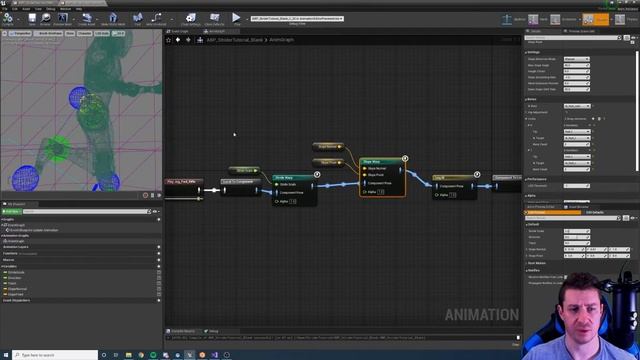
Task: Open the Window menu
Action: coord(65,9)
